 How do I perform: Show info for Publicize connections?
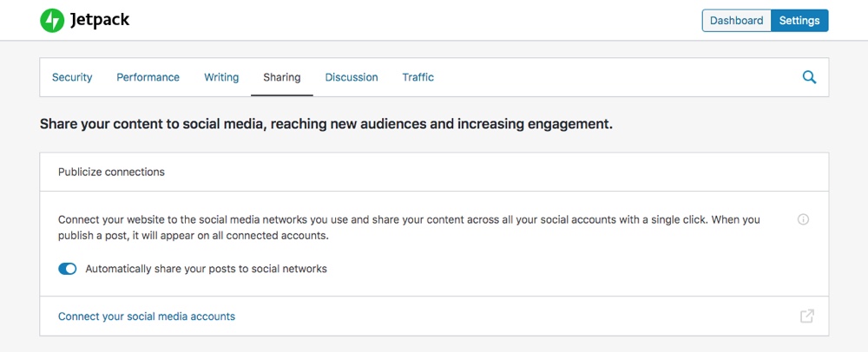(x=803, y=219)
